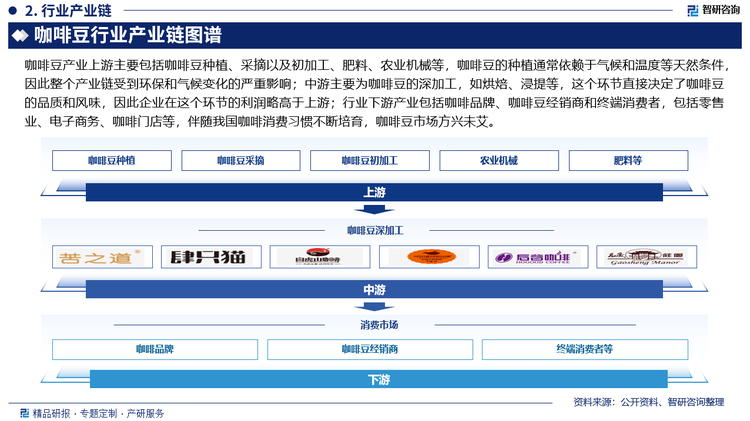Click the 2. 行业产业链 section title
750x421 pixels.
click(x=68, y=10)
